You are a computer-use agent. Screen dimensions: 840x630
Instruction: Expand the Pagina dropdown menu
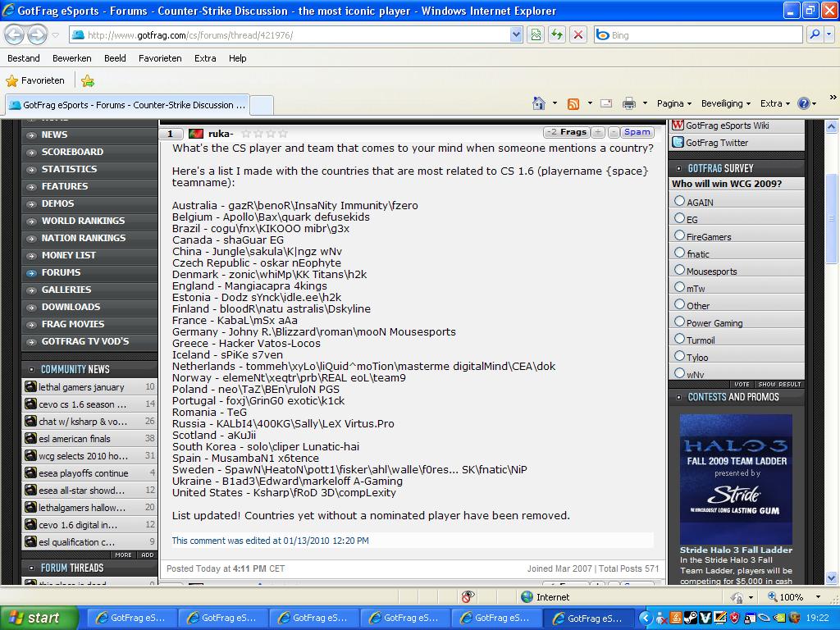(674, 103)
